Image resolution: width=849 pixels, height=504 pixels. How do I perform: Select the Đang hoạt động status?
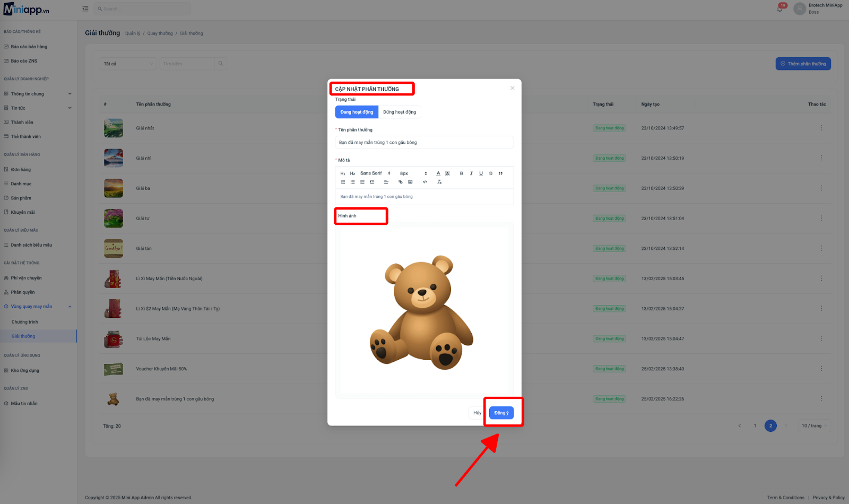pyautogui.click(x=357, y=112)
